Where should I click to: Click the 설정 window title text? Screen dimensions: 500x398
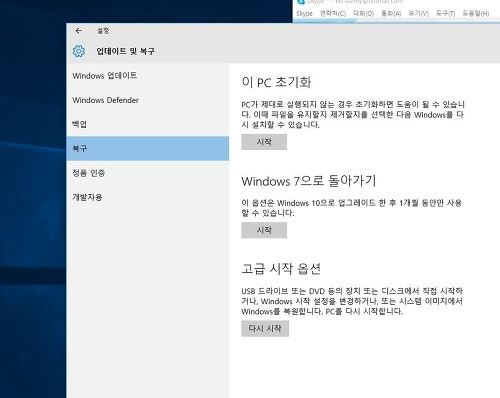tap(103, 31)
